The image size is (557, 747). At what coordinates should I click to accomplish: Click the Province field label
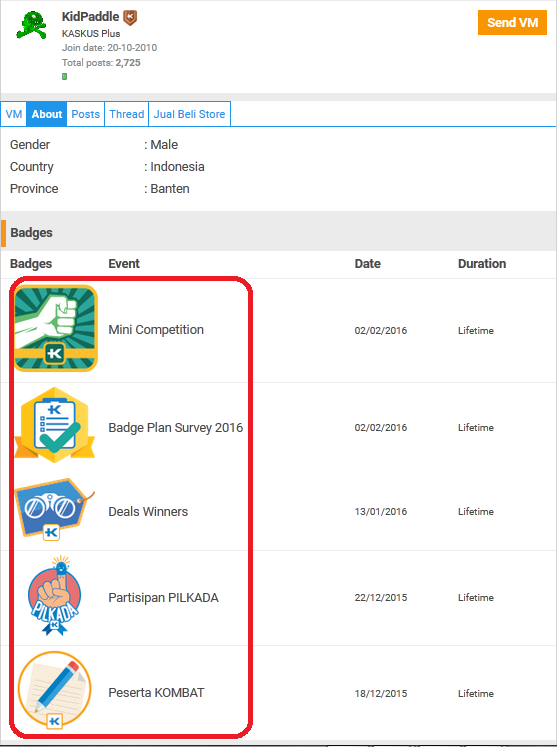point(34,189)
